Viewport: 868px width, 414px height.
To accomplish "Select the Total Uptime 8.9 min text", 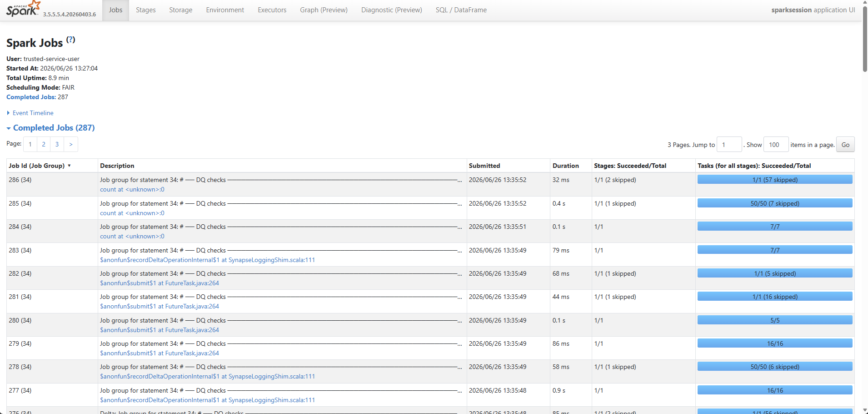I will point(38,78).
